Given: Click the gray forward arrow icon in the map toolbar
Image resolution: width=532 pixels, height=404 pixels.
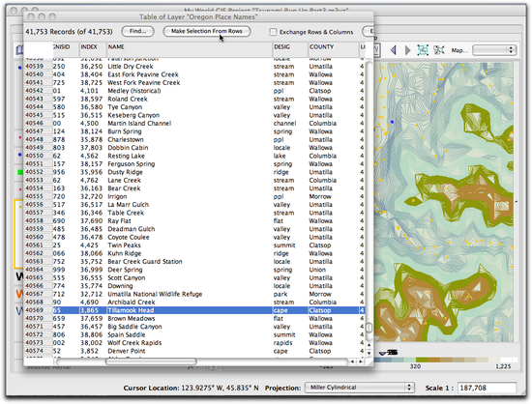Looking at the screenshot, I should tap(408, 50).
